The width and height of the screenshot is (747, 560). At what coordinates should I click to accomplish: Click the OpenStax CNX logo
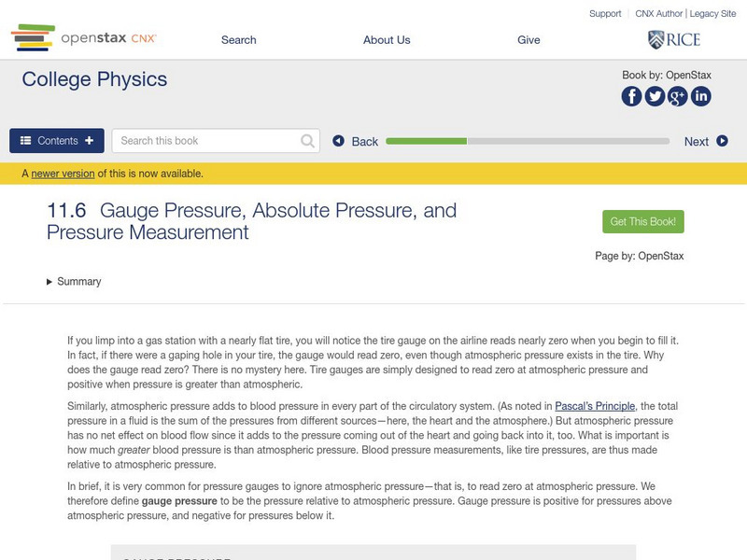pos(82,39)
